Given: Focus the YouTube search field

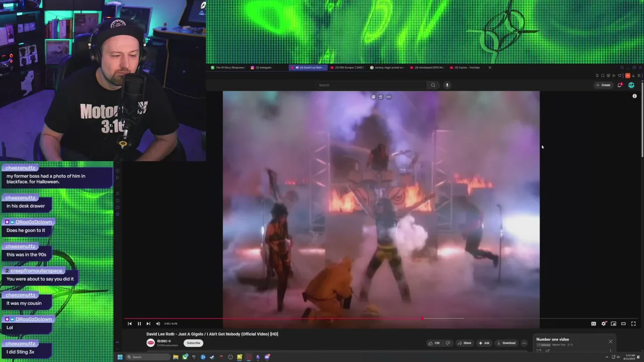Looking at the screenshot, I should (371, 85).
